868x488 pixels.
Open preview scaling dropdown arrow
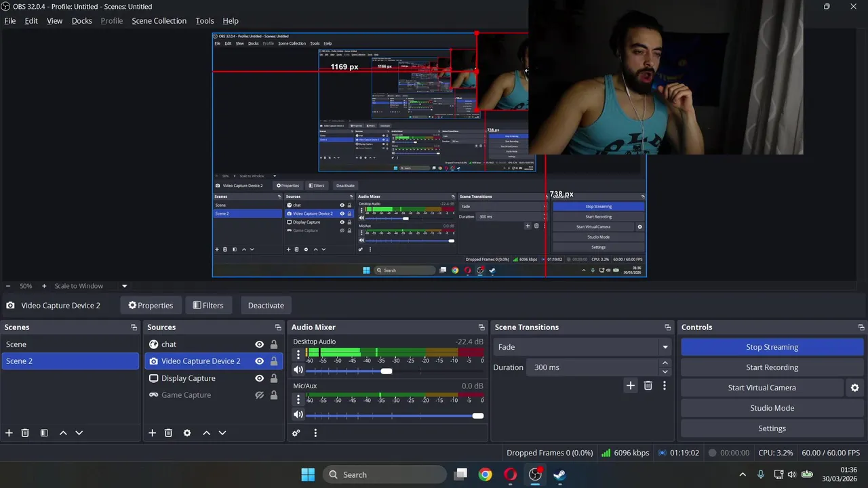[124, 286]
